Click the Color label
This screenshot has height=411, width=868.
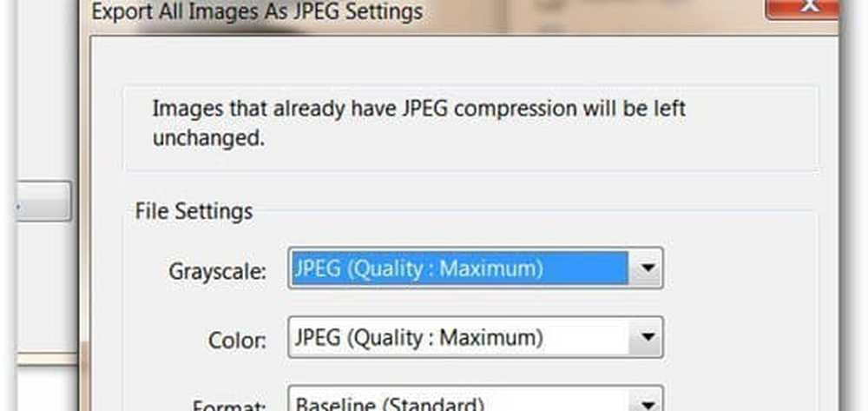237,340
